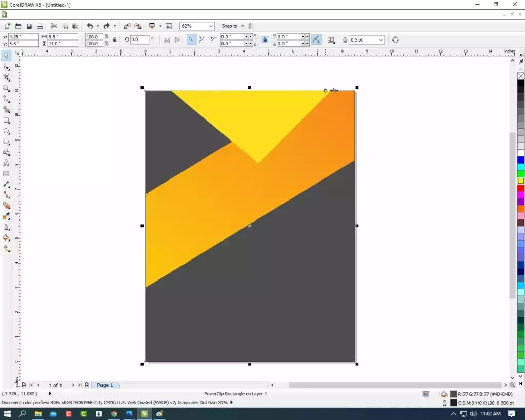This screenshot has width=525, height=420.
Task: Activate the Zoom tool in toolbox
Action: click(x=7, y=88)
